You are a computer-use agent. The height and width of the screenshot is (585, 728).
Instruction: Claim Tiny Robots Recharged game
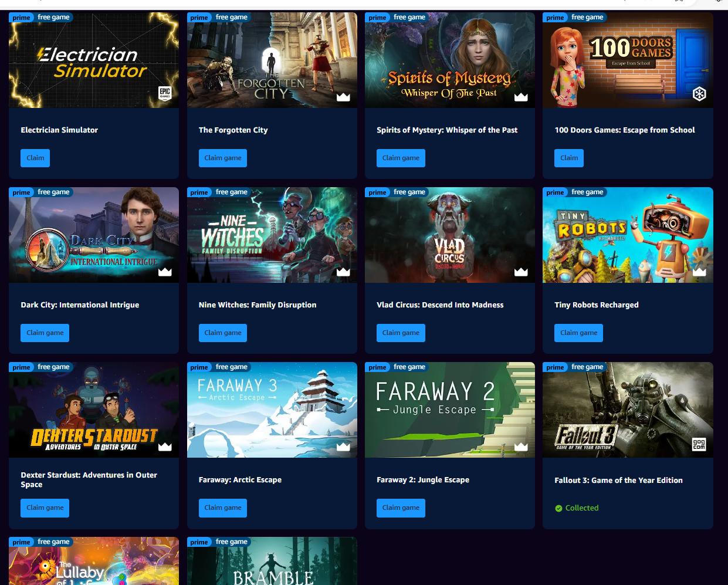[579, 333]
